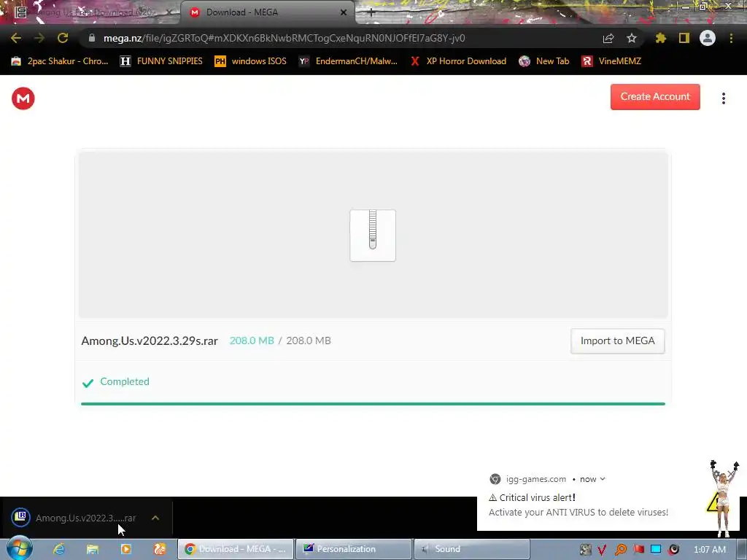
Task: Click the 1:07 AM system clock
Action: click(x=709, y=550)
